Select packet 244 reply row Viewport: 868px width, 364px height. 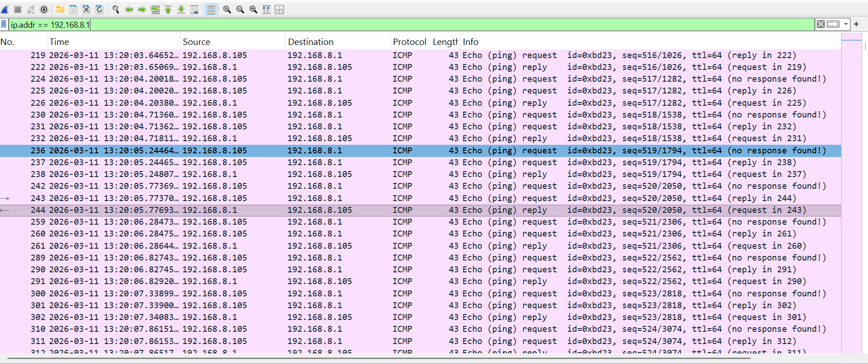coord(421,210)
